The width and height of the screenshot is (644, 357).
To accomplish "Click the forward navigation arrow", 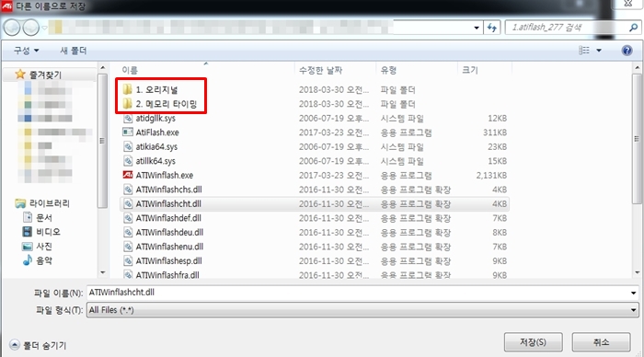I will pos(30,28).
